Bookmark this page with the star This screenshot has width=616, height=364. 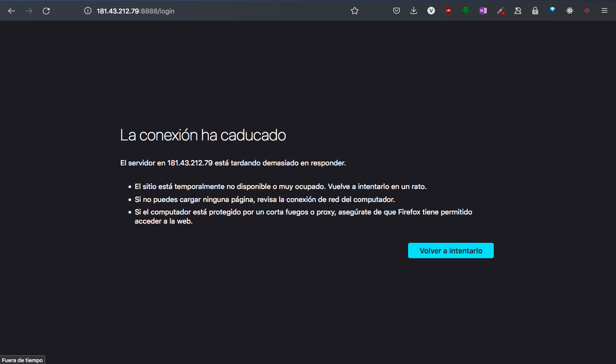pyautogui.click(x=355, y=11)
